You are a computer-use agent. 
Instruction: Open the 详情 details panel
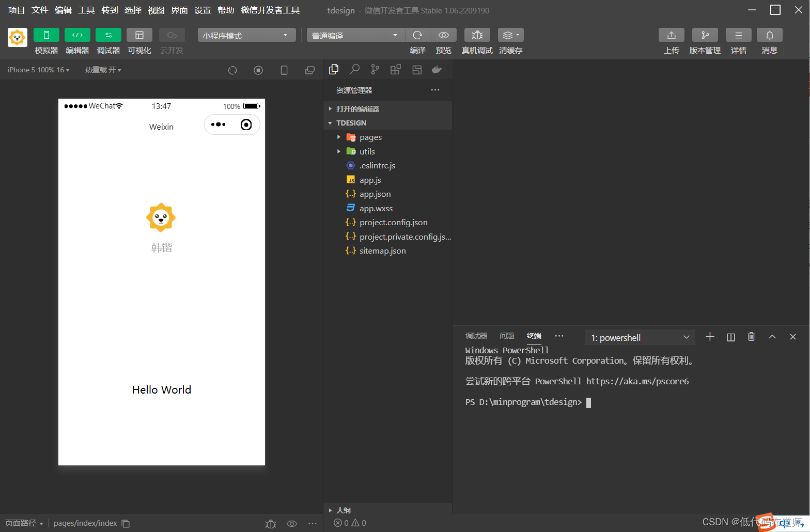point(739,35)
